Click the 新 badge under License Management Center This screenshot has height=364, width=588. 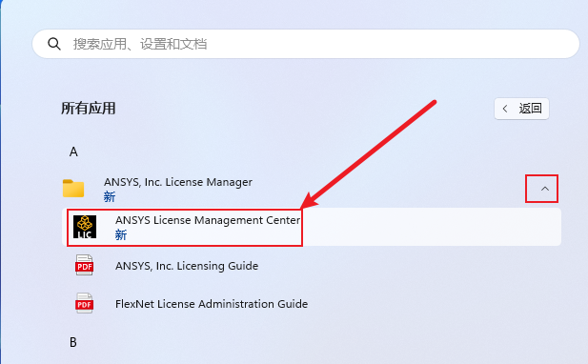121,235
